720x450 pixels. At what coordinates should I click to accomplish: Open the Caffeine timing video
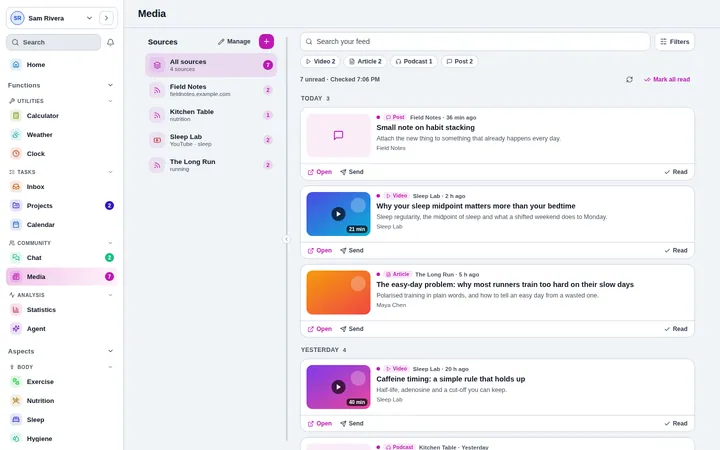click(320, 424)
